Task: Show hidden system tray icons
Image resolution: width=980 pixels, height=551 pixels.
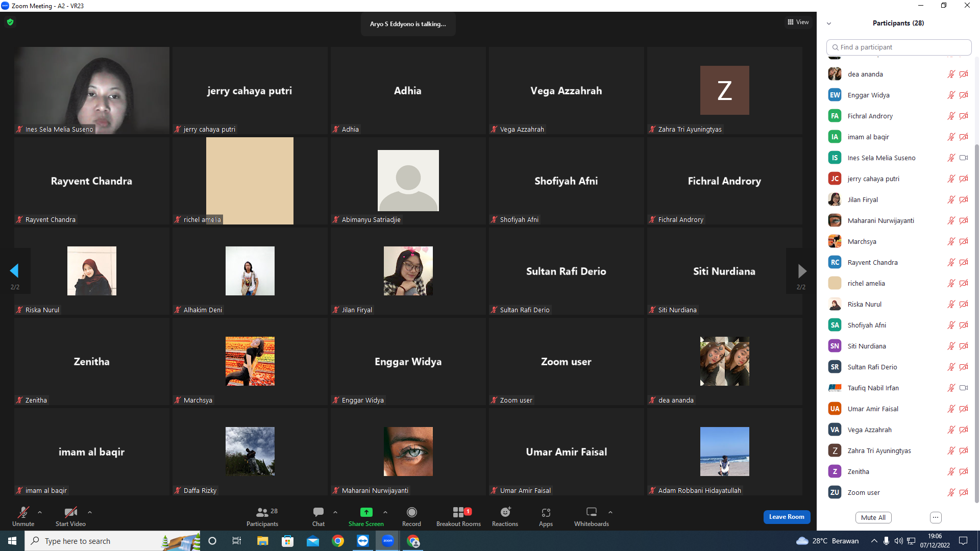Action: tap(874, 541)
